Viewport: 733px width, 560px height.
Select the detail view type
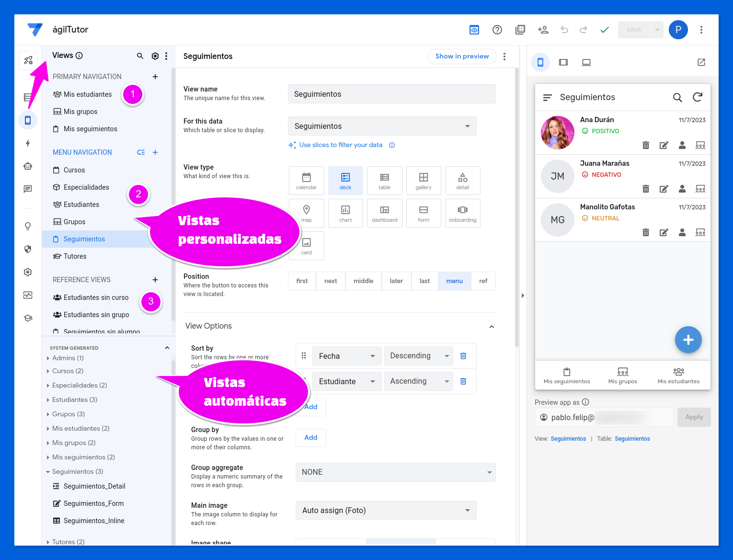[x=463, y=181]
